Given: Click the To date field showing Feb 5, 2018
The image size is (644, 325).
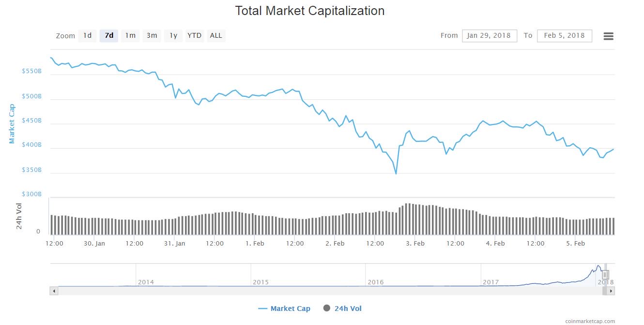Looking at the screenshot, I should point(565,35).
